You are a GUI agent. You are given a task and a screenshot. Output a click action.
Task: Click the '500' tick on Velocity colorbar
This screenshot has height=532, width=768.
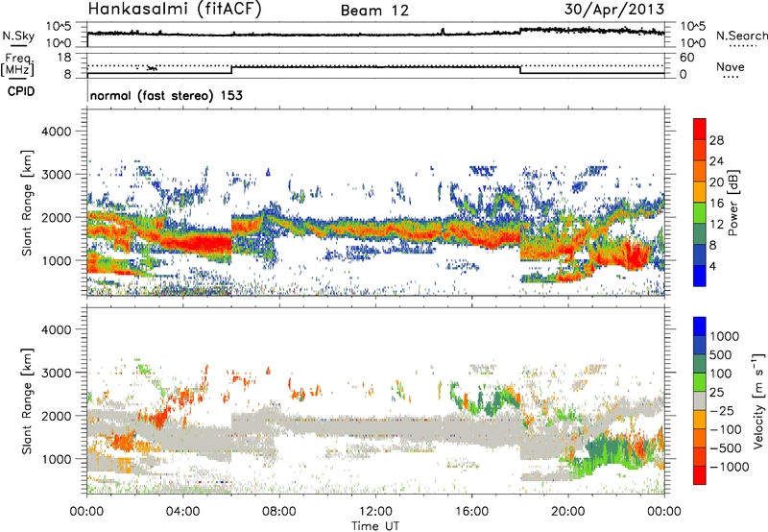[x=723, y=355]
